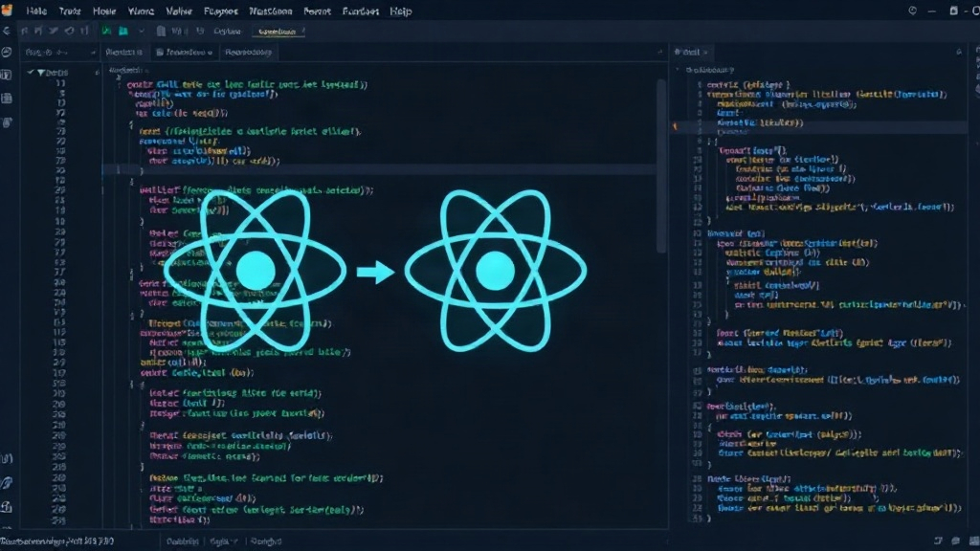Image resolution: width=980 pixels, height=551 pixels.
Task: Click the second of three middle status bar labels
Action: (x=224, y=541)
